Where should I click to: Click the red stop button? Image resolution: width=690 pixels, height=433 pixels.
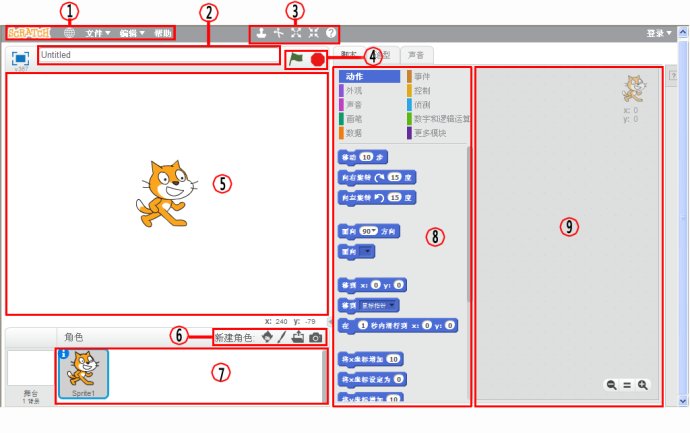(x=317, y=59)
